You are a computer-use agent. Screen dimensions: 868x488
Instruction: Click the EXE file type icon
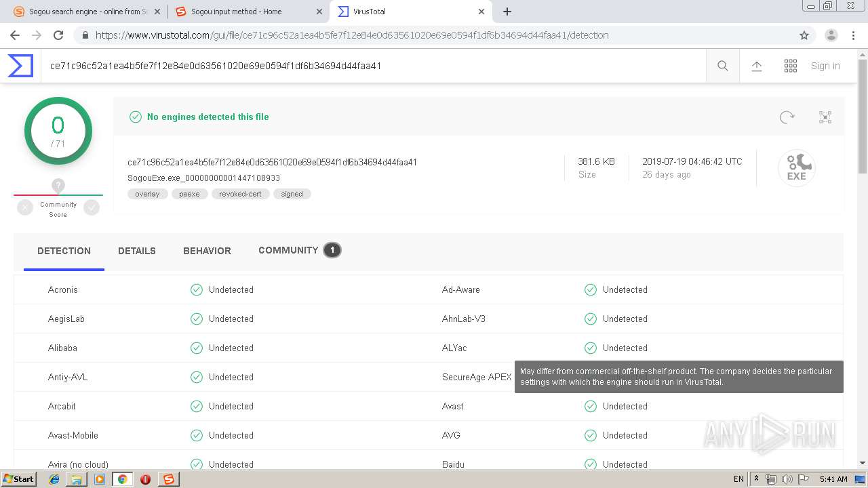(x=796, y=167)
